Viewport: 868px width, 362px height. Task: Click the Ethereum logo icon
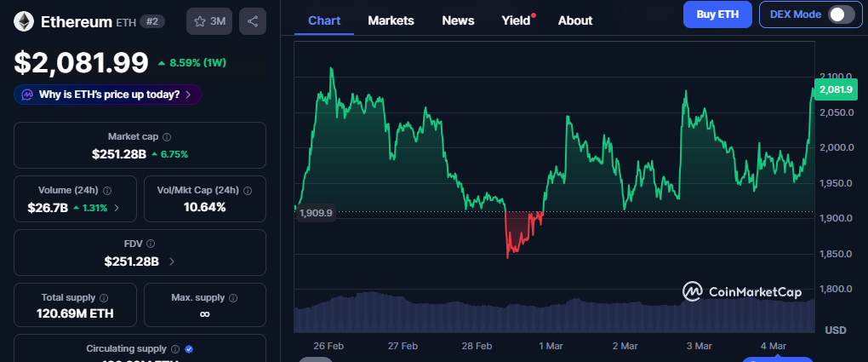point(22,21)
